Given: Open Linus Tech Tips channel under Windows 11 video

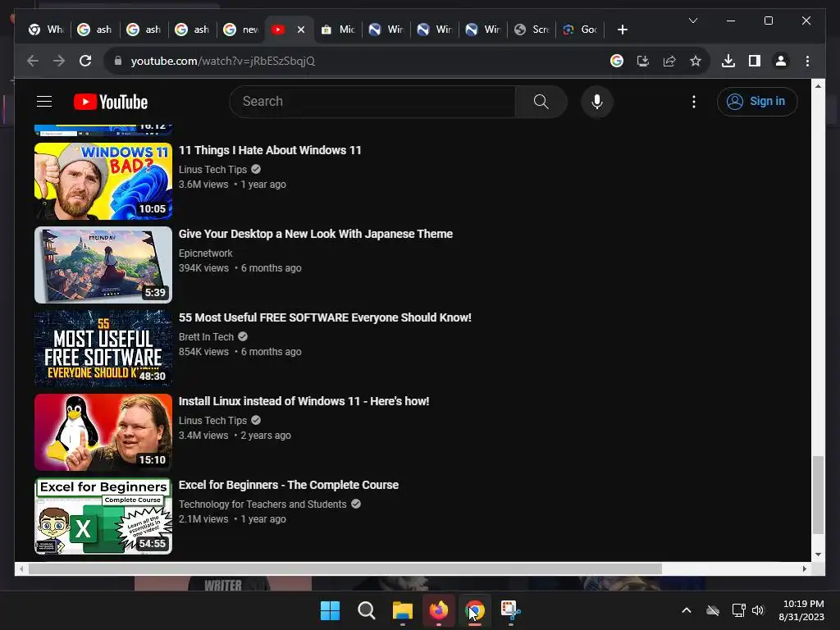Looking at the screenshot, I should pyautogui.click(x=212, y=169).
